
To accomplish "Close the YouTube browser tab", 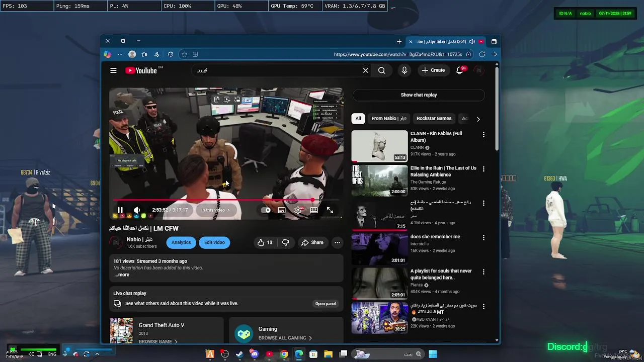I will click(x=411, y=41).
